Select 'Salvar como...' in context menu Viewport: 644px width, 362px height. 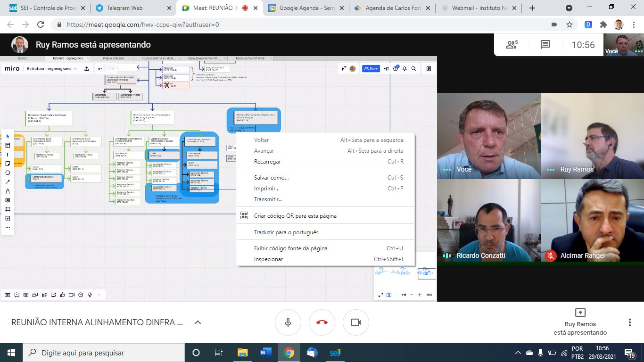[272, 178]
